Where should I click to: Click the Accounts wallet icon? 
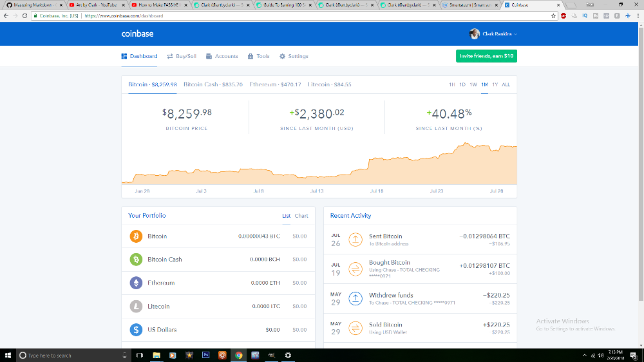coord(209,56)
